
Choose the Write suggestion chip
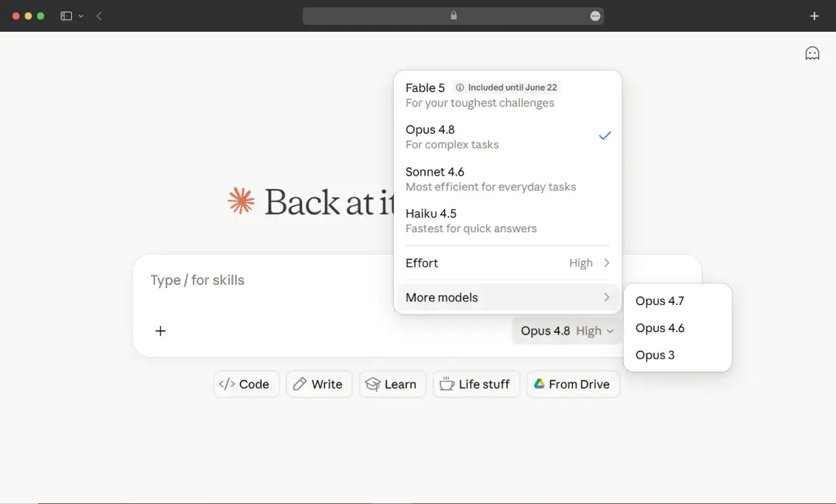pyautogui.click(x=319, y=384)
